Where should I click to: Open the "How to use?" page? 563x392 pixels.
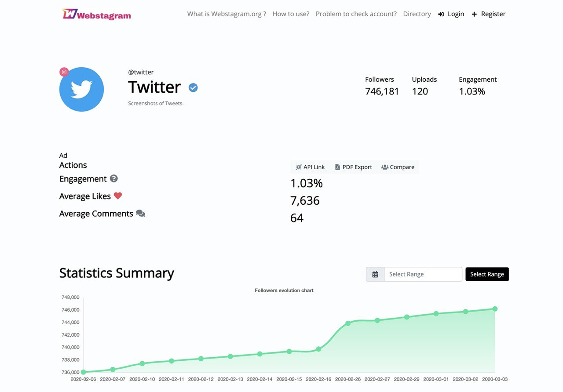tap(291, 14)
